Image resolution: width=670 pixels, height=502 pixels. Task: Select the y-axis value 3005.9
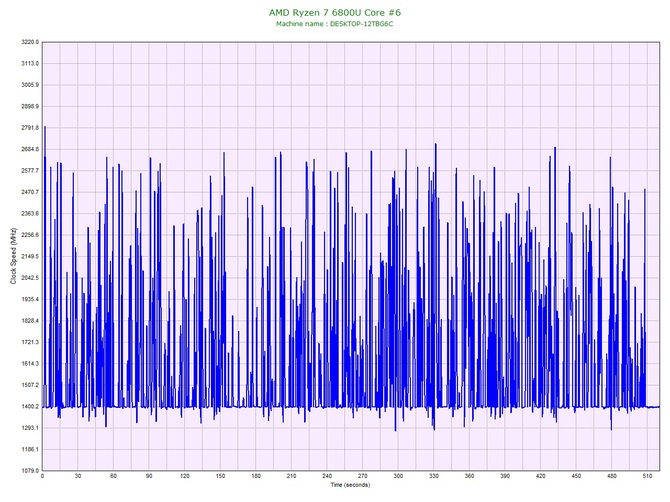30,85
